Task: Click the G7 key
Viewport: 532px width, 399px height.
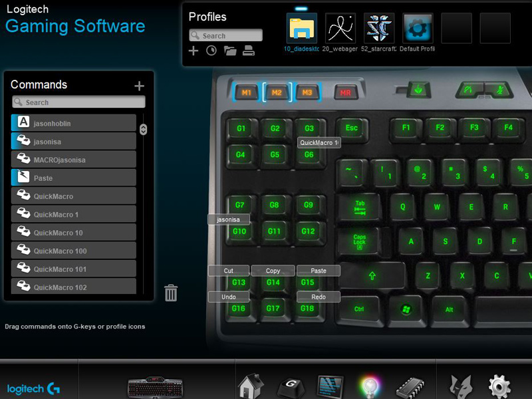Action: 239,205
